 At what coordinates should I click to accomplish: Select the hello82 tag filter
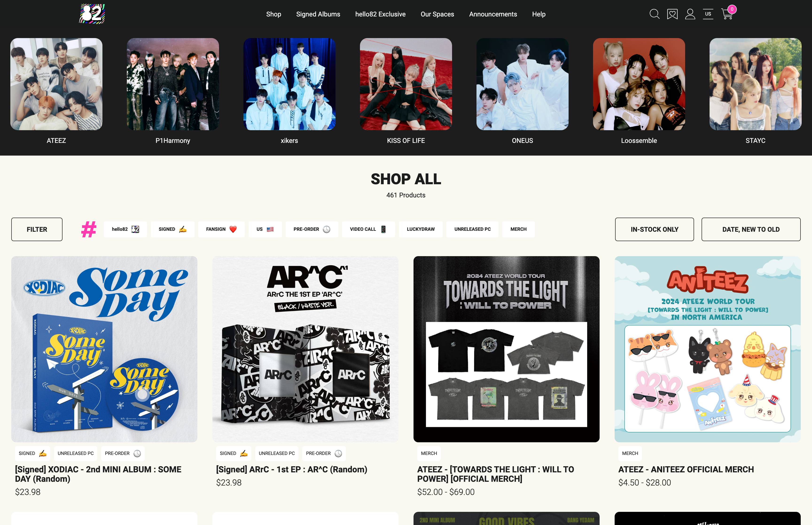[x=125, y=229]
